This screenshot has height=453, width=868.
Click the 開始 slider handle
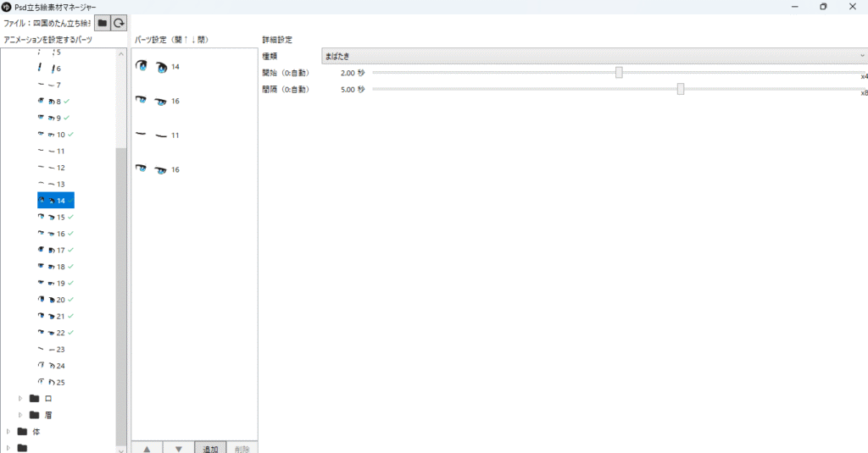pyautogui.click(x=619, y=73)
